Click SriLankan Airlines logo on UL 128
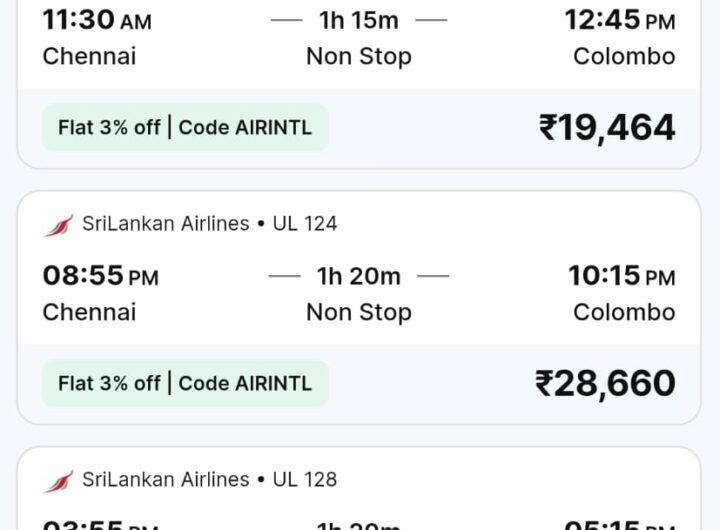This screenshot has width=720, height=530. pyautogui.click(x=58, y=480)
